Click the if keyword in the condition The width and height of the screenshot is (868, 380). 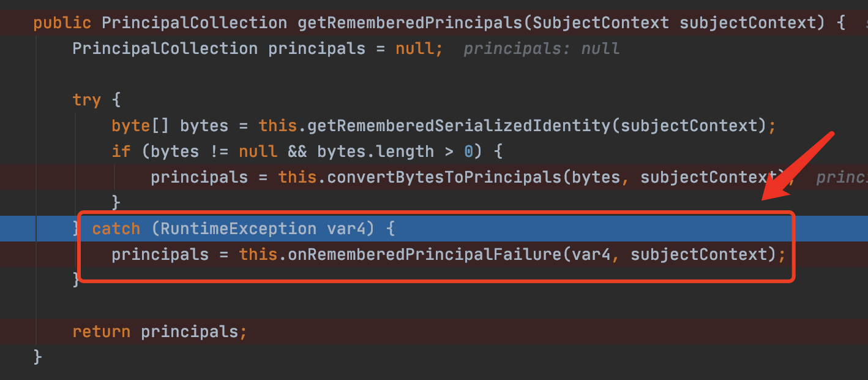point(121,151)
